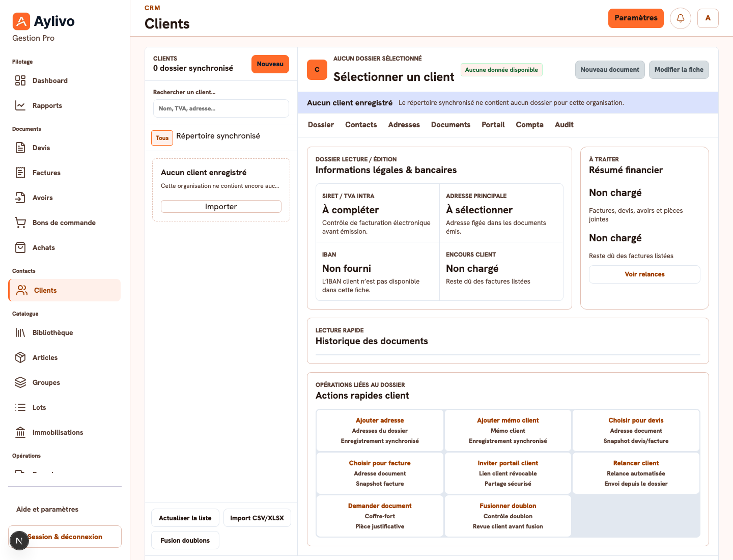Switch to the Contacts tab
Viewport: 733px width, 560px height.
[x=361, y=125]
